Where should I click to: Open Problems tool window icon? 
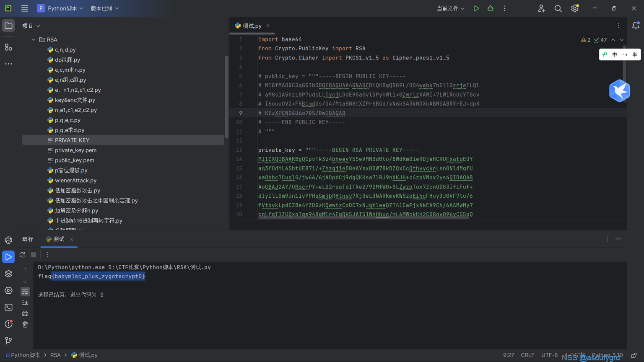pos(8,324)
